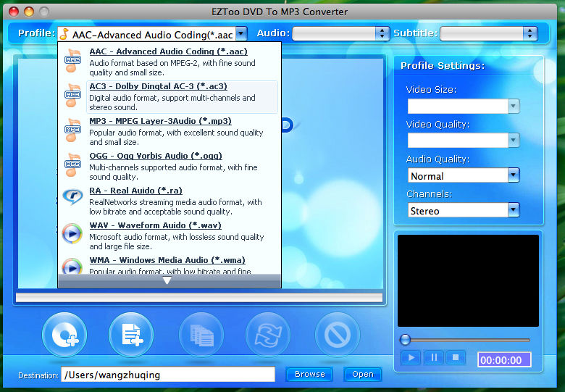565x392 pixels.
Task: Click the profile list down-arrow bar
Action: click(169, 280)
